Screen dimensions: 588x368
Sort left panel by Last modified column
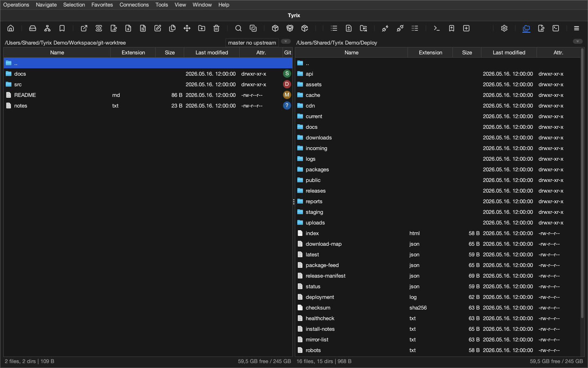(212, 52)
